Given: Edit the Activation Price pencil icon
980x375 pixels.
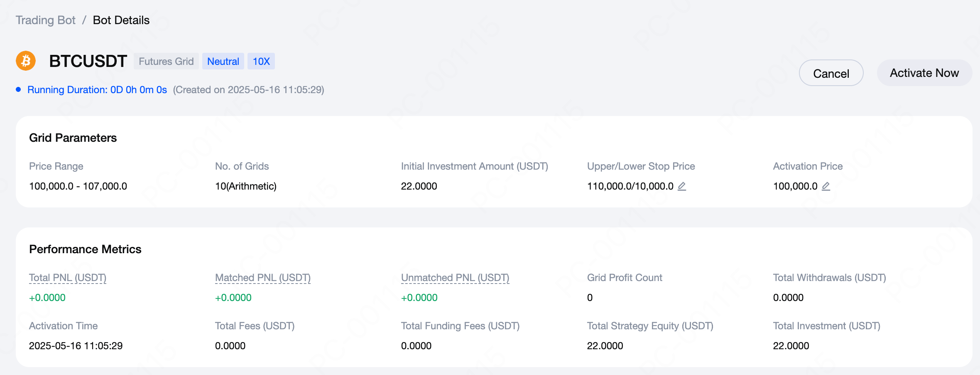Looking at the screenshot, I should [826, 186].
